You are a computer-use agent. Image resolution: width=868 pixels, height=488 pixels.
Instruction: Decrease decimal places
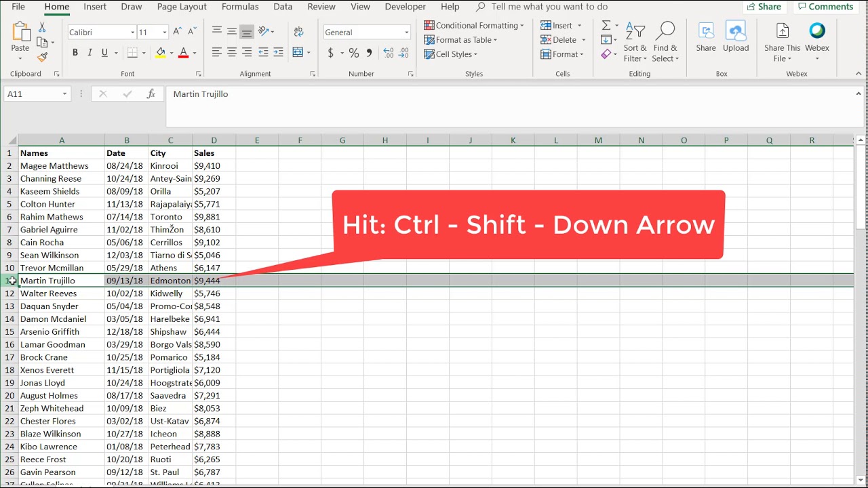pos(404,53)
